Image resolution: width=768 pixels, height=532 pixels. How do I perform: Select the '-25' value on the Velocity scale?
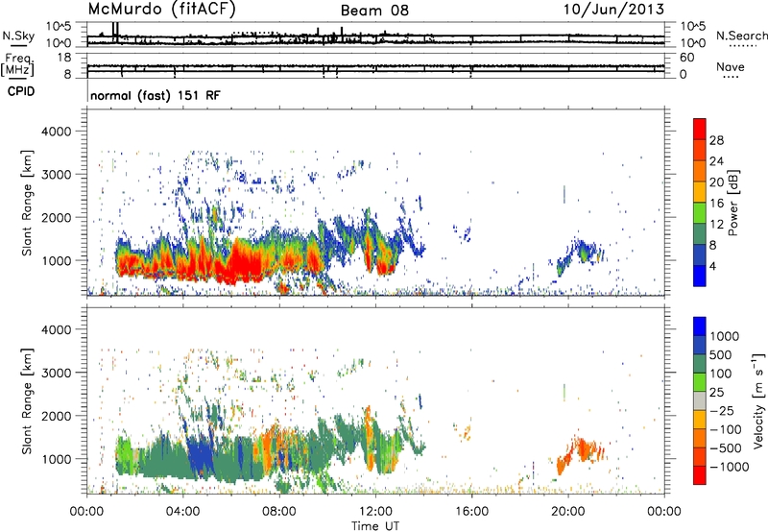[x=720, y=410]
